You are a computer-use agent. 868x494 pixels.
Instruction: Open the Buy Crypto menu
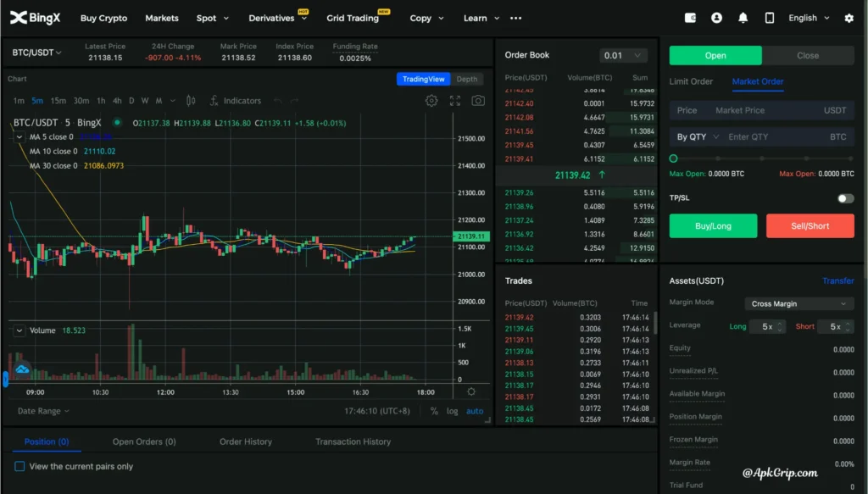[103, 19]
